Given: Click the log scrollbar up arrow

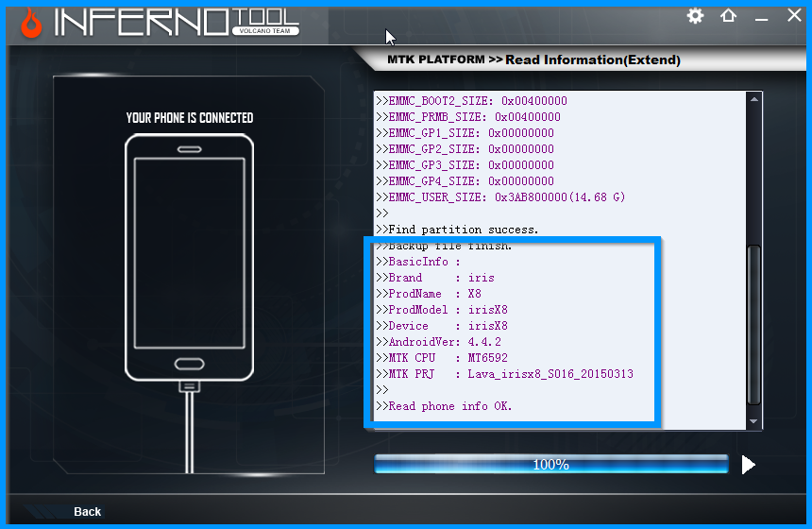Looking at the screenshot, I should (754, 99).
